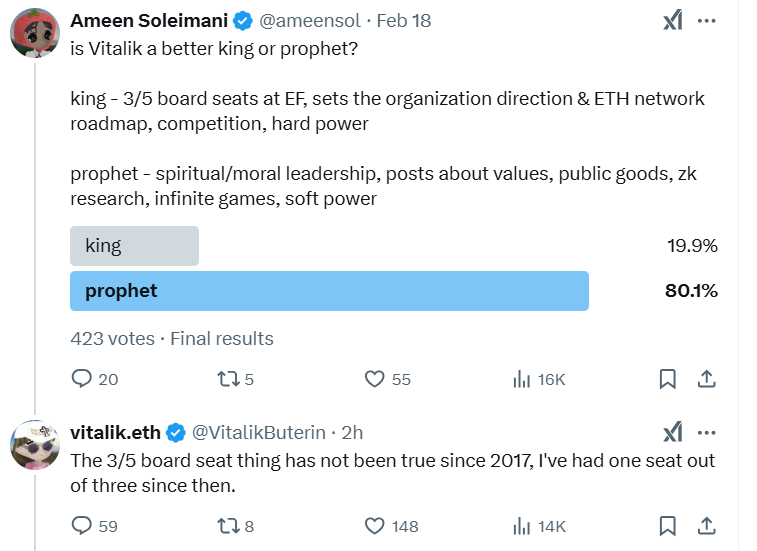Reply to Ameen Soleimani's poll tweet

tap(82, 379)
